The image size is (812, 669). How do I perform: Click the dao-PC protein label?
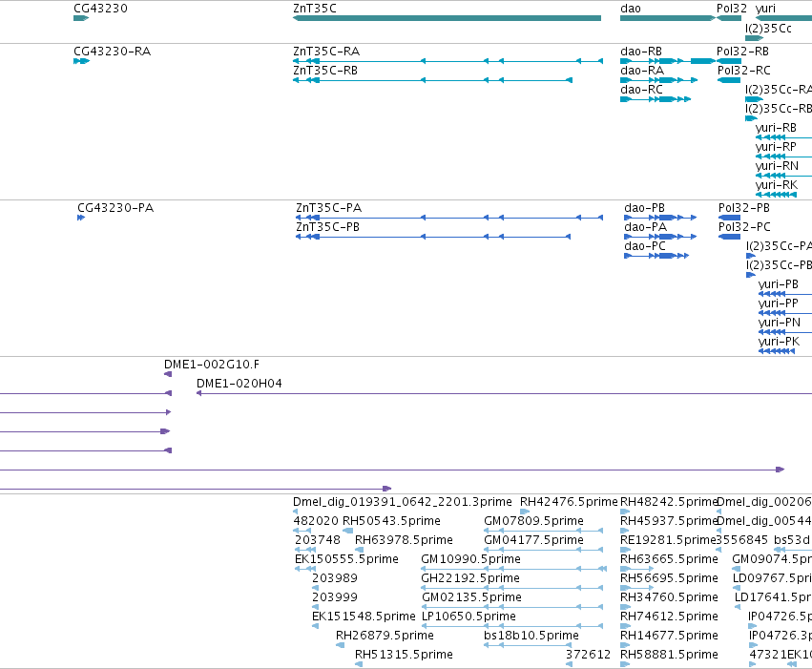click(645, 246)
